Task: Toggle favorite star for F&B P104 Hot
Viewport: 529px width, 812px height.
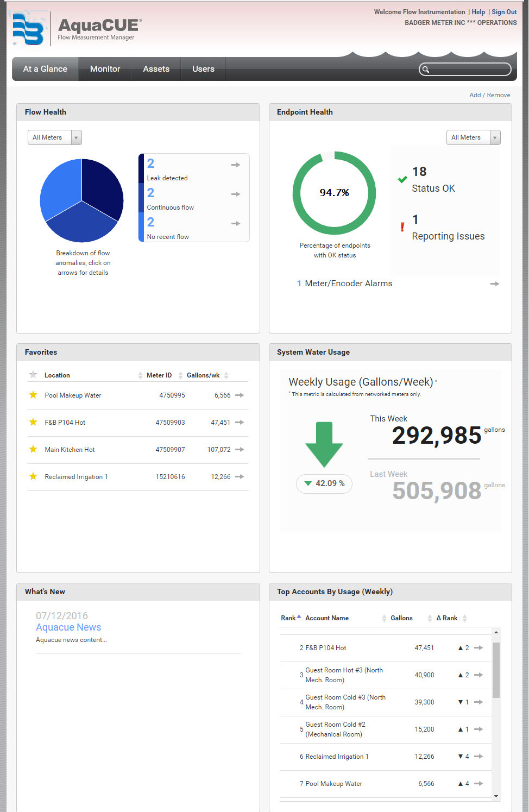Action: click(33, 422)
